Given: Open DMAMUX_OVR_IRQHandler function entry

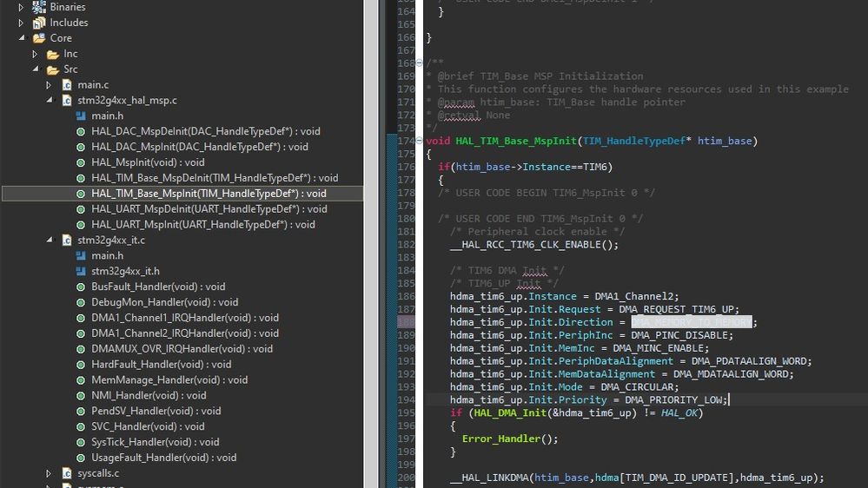Looking at the screenshot, I should coord(182,349).
